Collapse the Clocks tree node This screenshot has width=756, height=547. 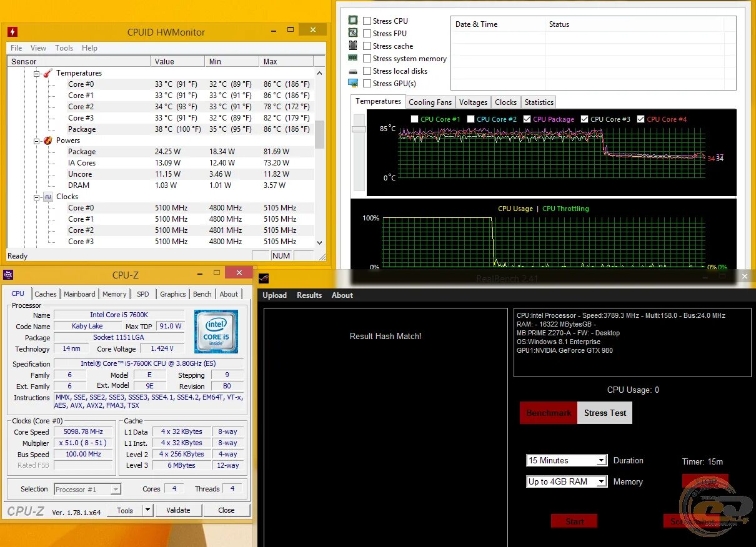point(37,197)
